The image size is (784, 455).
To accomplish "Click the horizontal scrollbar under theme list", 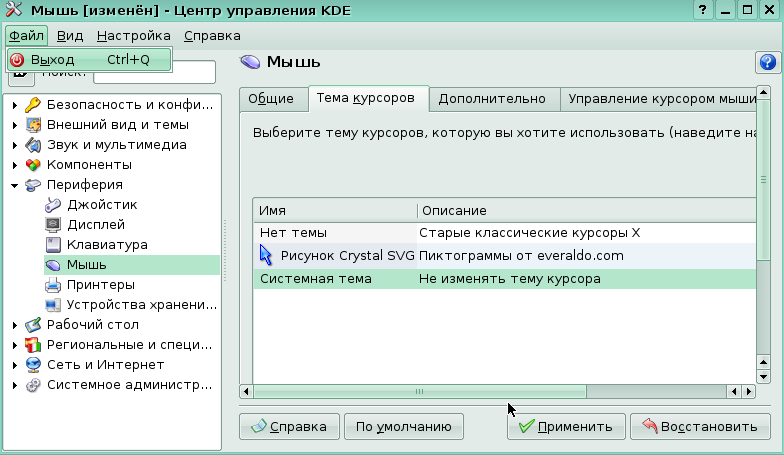I will (420, 392).
